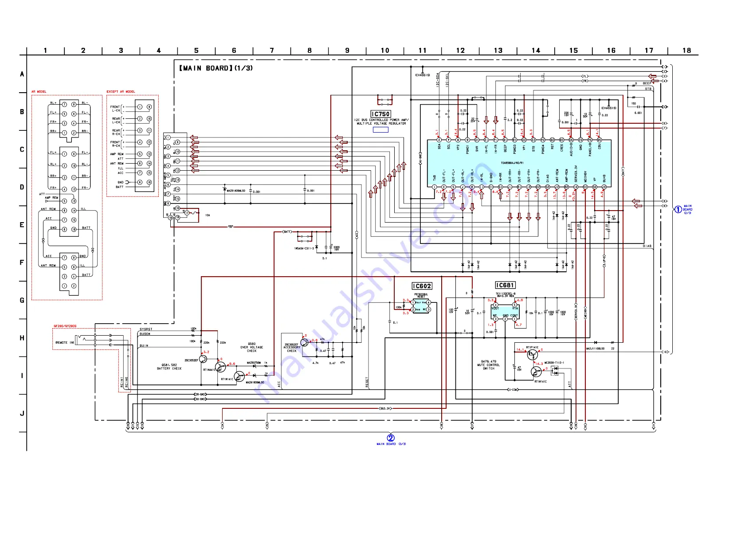Screen dimensions: 745x560
Task: Select the IC750 component label
Action: (x=380, y=114)
